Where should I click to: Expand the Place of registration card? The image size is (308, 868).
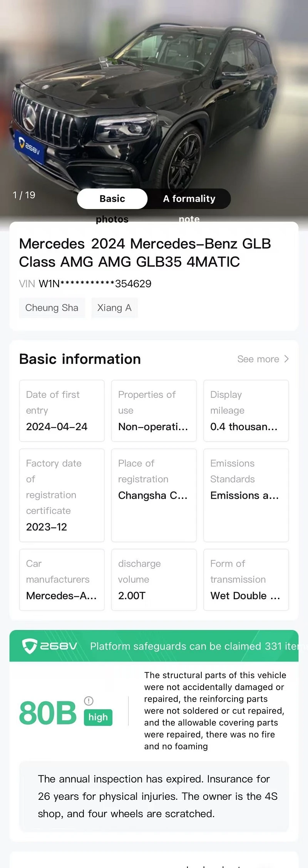click(x=154, y=495)
